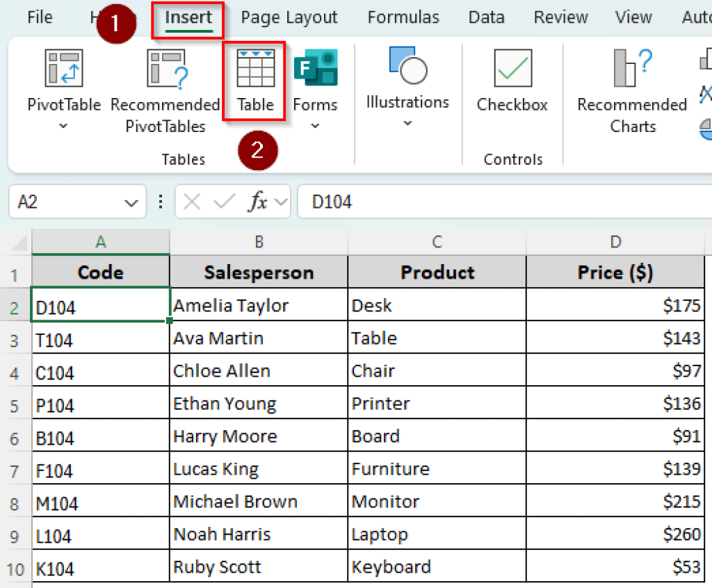Expand the PivotTable dropdown arrow

click(x=64, y=126)
